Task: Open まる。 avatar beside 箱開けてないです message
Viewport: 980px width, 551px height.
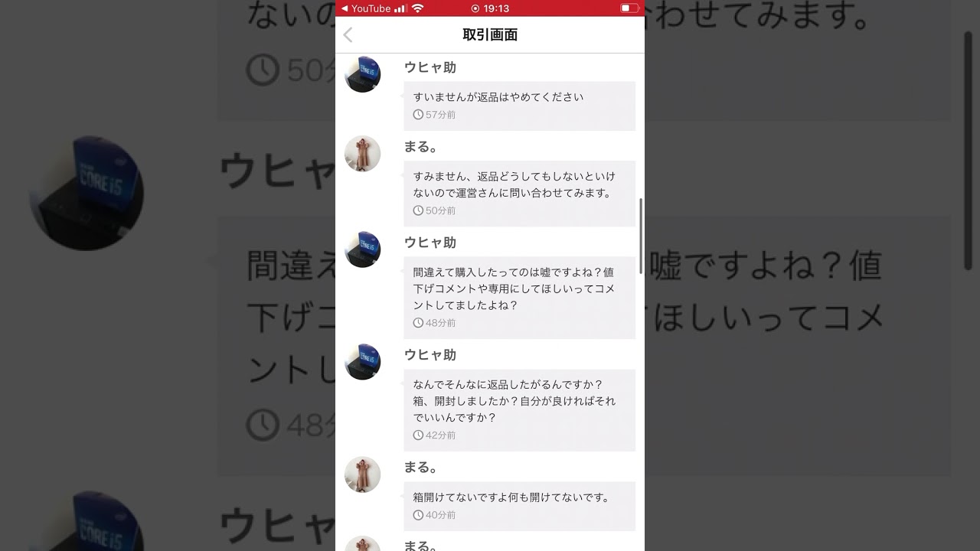Action: click(x=363, y=474)
